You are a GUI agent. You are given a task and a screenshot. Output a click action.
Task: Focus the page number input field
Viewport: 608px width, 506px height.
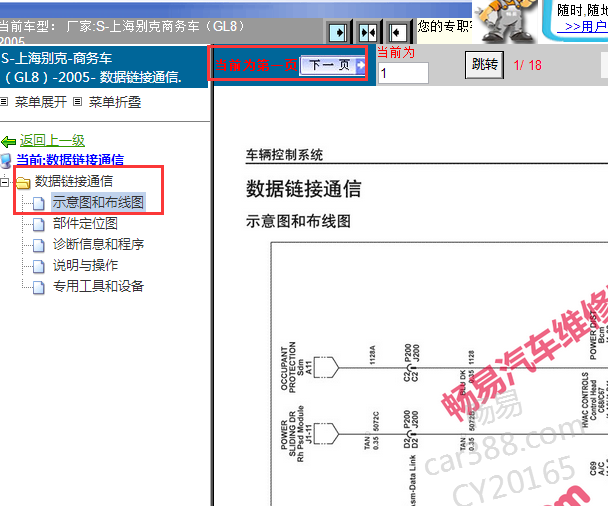[403, 73]
